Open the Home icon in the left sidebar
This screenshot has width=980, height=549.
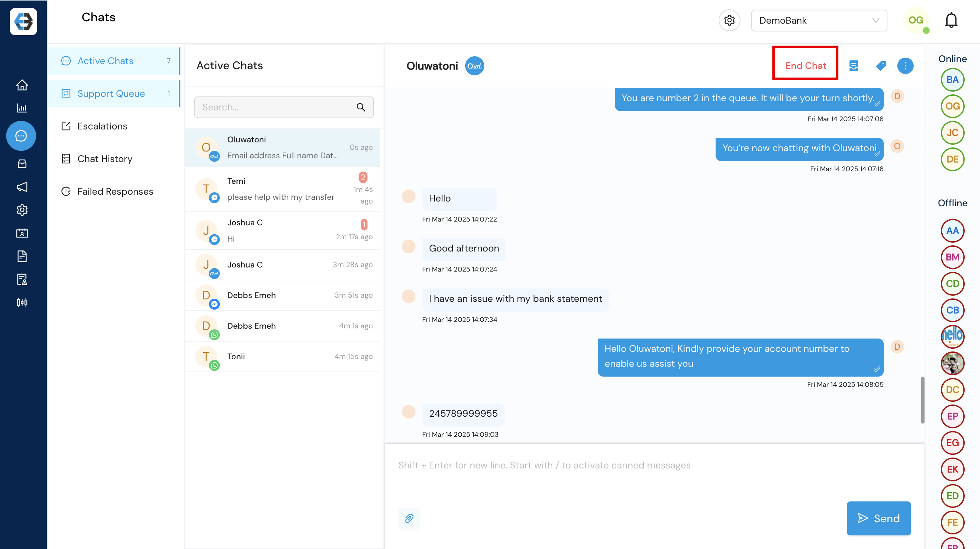[22, 85]
